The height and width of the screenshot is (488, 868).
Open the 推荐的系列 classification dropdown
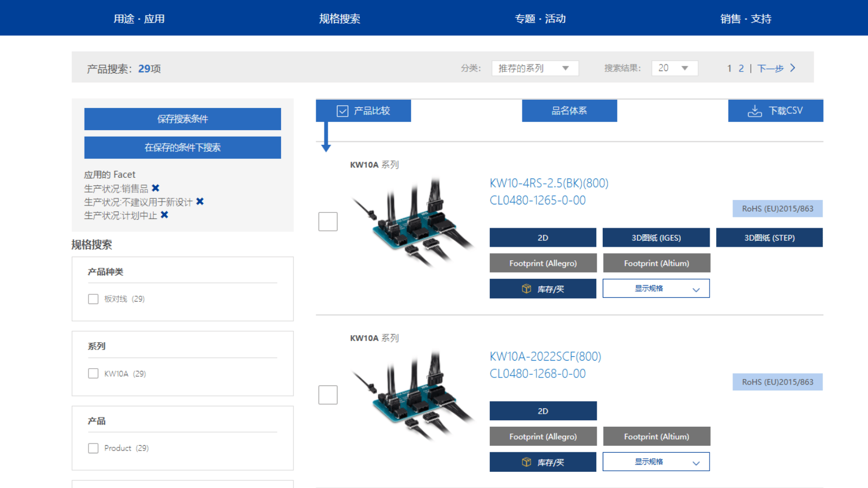coord(534,68)
